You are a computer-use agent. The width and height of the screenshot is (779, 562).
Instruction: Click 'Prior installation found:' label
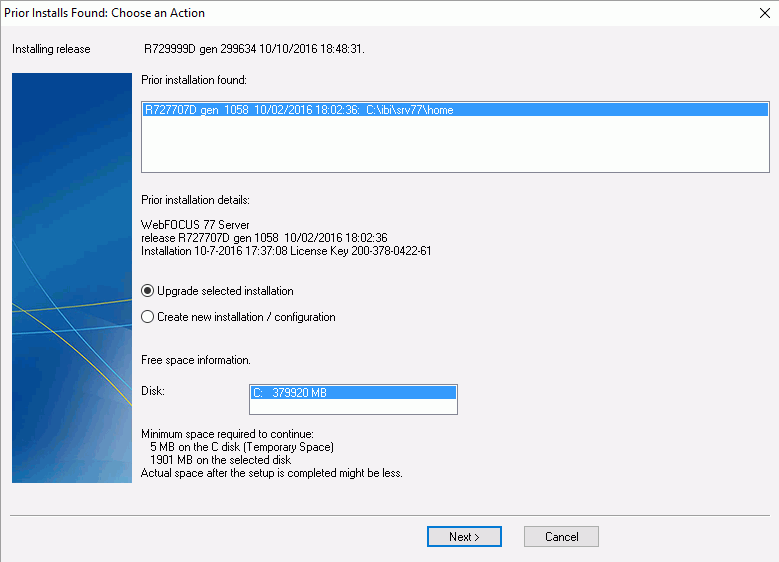(194, 80)
